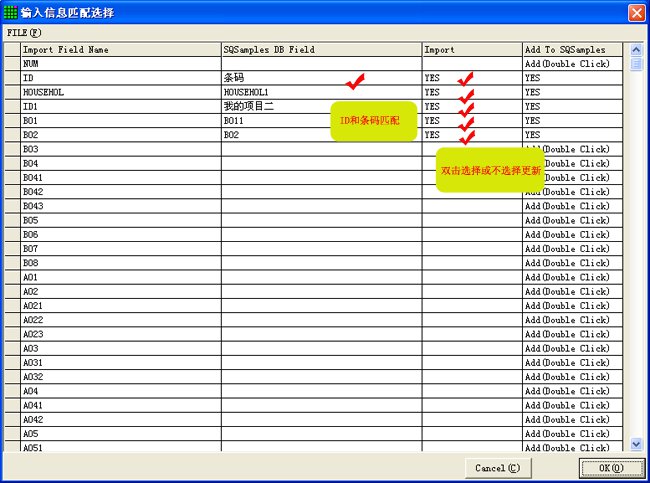
Task: Toggle Add To SQSamples YES for HOUSEHOL row
Action: (571, 92)
